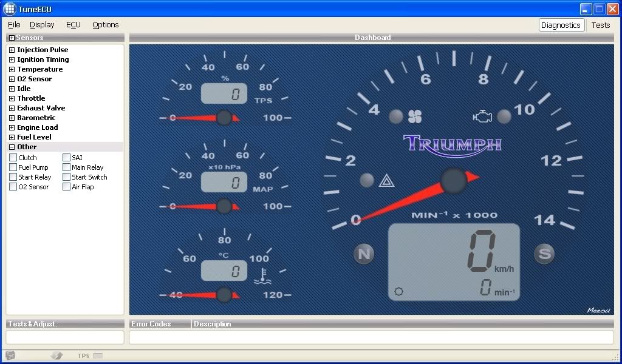This screenshot has height=364, width=622.
Task: Open the Options menu
Action: [106, 24]
